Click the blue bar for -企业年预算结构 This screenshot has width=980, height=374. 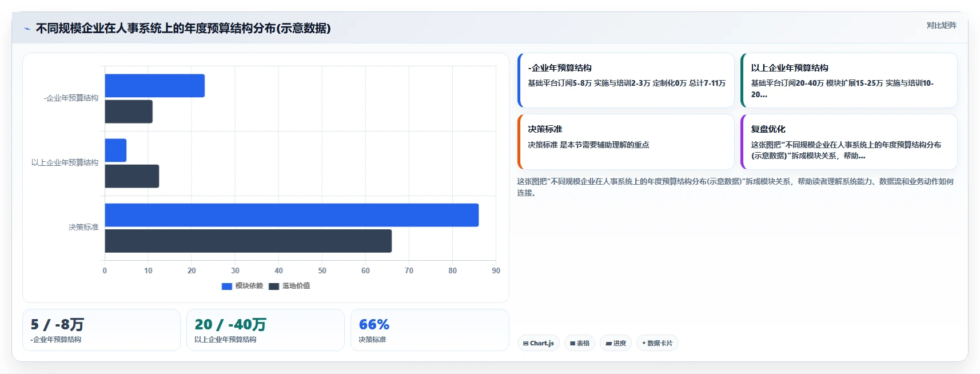tap(154, 86)
